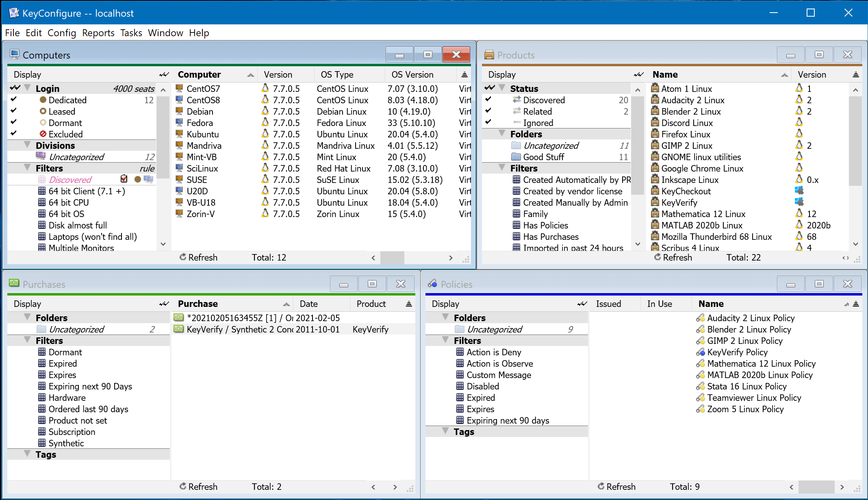The width and height of the screenshot is (868, 500).
Task: Select the CentOS7 computer icon
Action: 179,88
